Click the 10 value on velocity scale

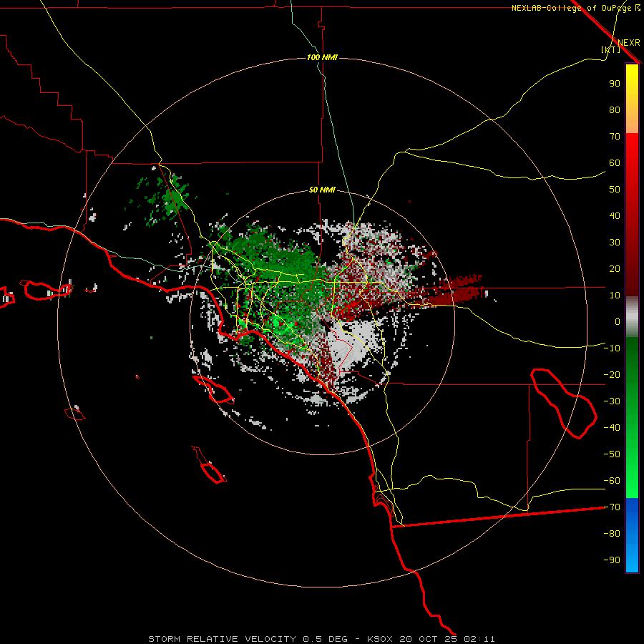click(x=615, y=296)
